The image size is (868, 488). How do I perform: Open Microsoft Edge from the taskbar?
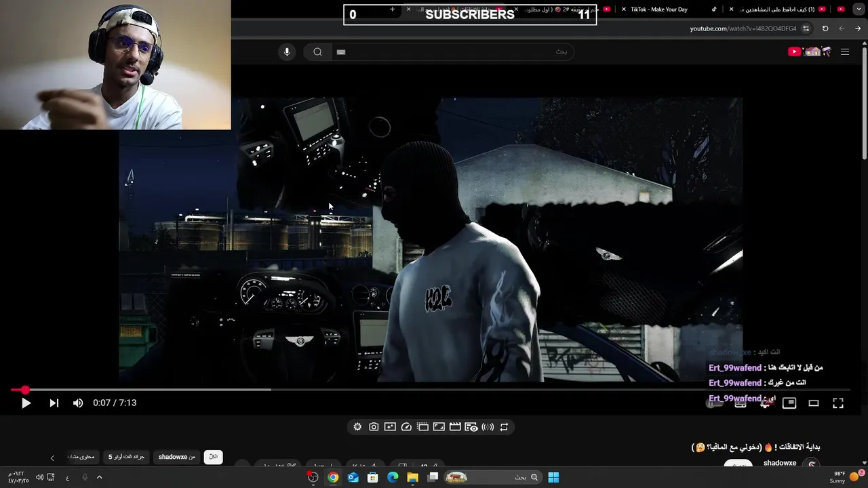393,477
